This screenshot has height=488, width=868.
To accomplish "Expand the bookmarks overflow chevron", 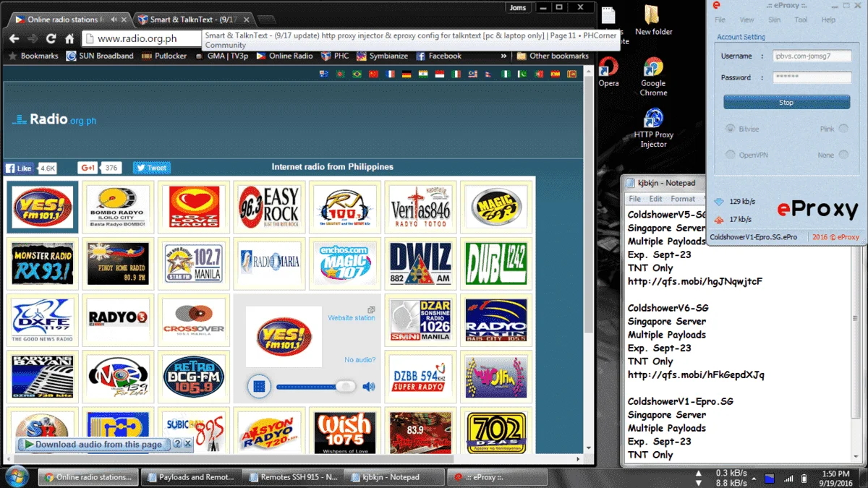I will (503, 56).
